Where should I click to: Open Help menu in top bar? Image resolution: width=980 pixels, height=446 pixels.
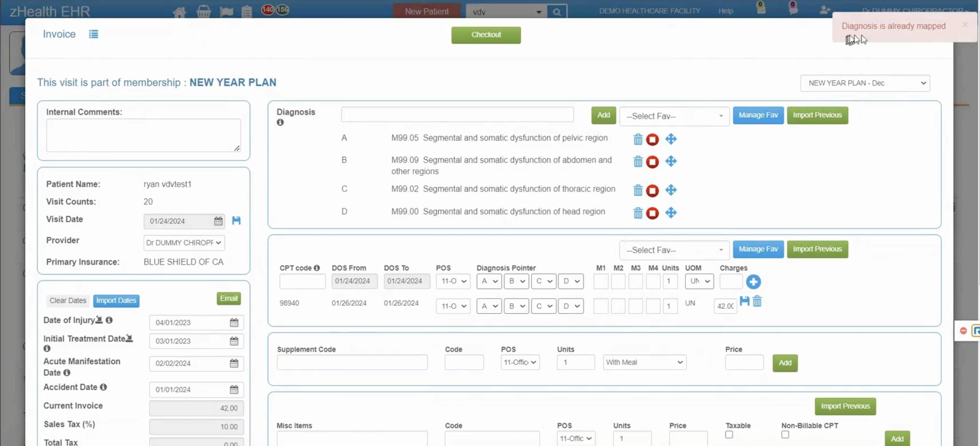point(725,11)
